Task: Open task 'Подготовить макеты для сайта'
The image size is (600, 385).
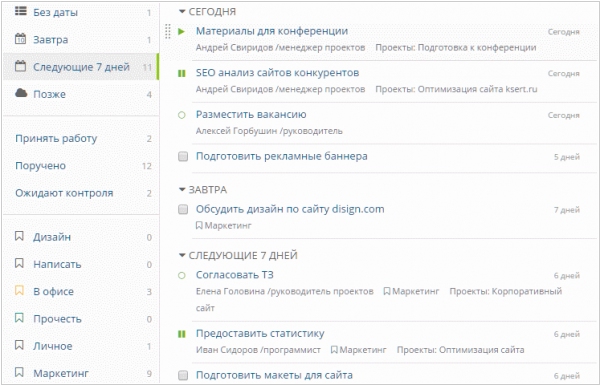Action: (x=274, y=375)
